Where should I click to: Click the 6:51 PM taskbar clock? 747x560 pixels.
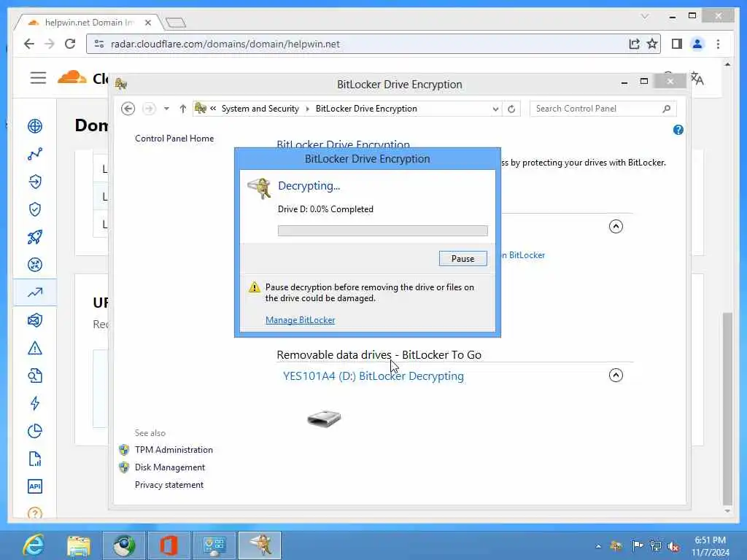pos(710,540)
